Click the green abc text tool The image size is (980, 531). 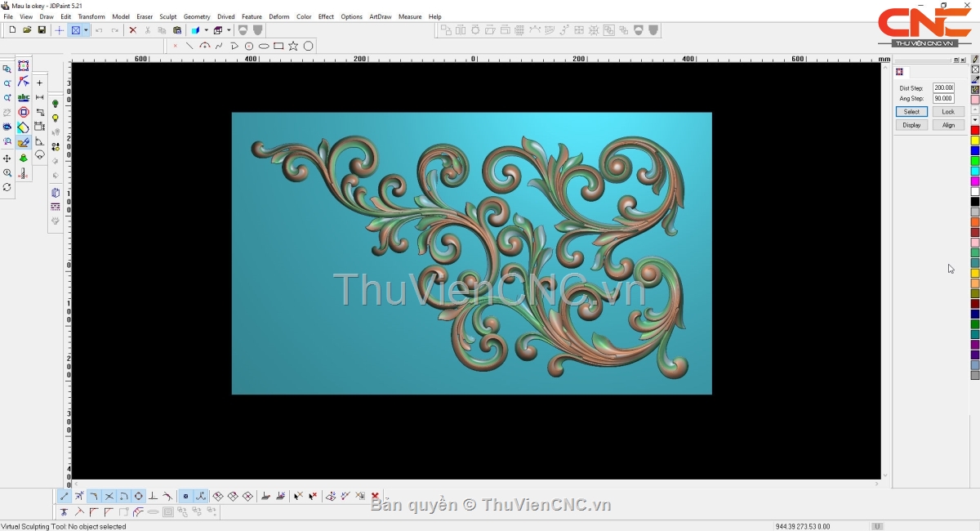24,97
